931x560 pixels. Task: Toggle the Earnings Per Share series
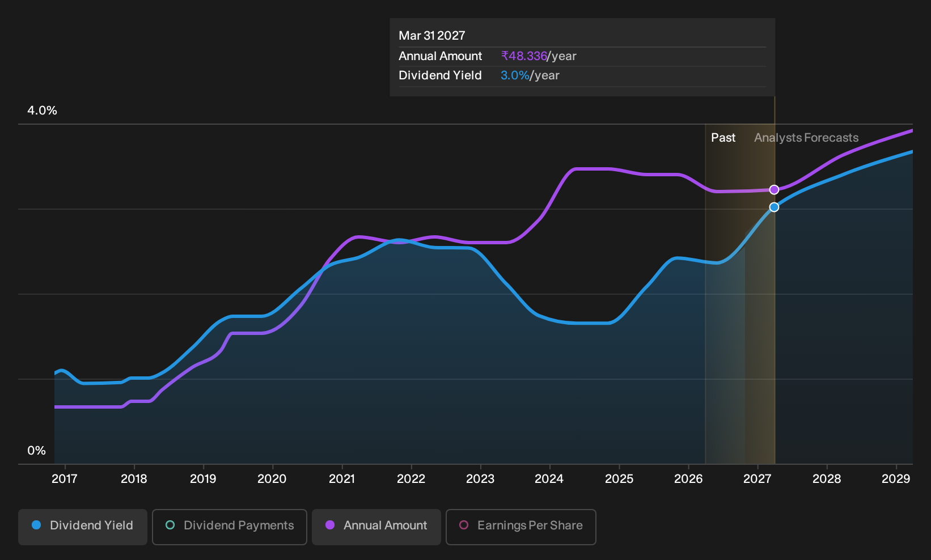coord(521,527)
